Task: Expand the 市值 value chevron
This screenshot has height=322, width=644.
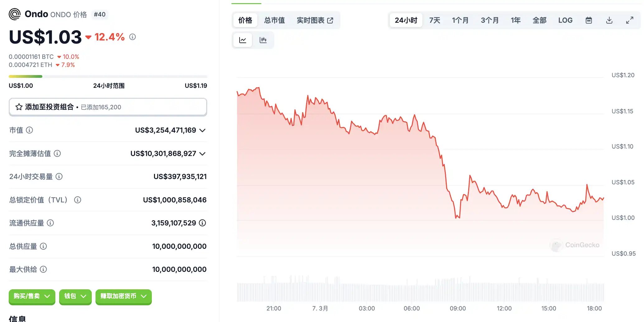Action: point(203,130)
